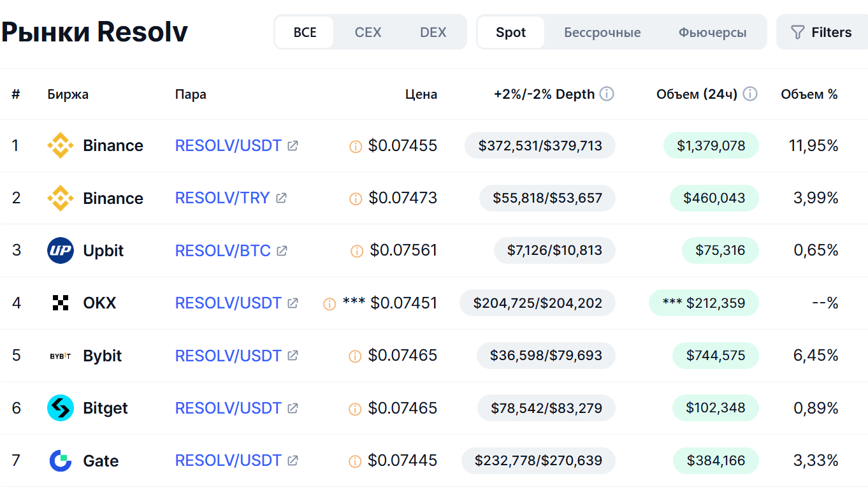Image resolution: width=868 pixels, height=499 pixels.
Task: Select the Бессрочные market type
Action: pos(602,33)
